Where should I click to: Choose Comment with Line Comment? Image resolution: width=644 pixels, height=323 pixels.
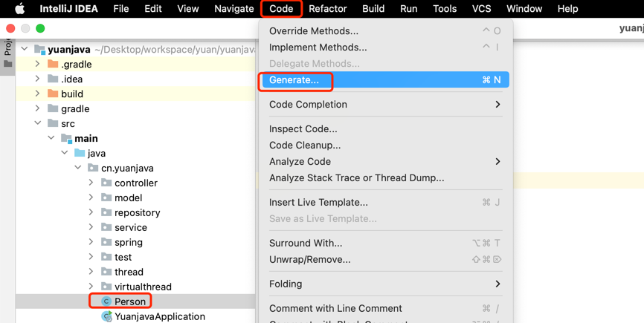(x=385, y=308)
